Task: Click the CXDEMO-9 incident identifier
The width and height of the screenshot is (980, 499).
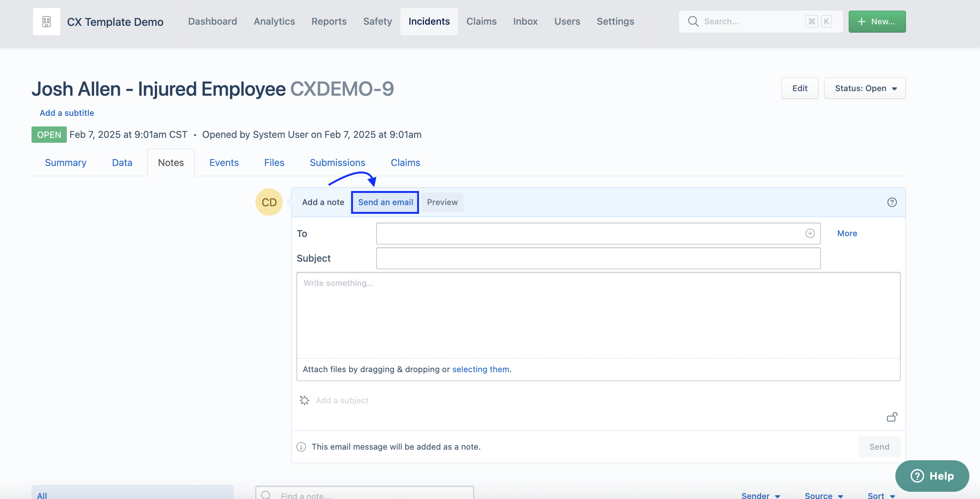Action: pyautogui.click(x=342, y=89)
